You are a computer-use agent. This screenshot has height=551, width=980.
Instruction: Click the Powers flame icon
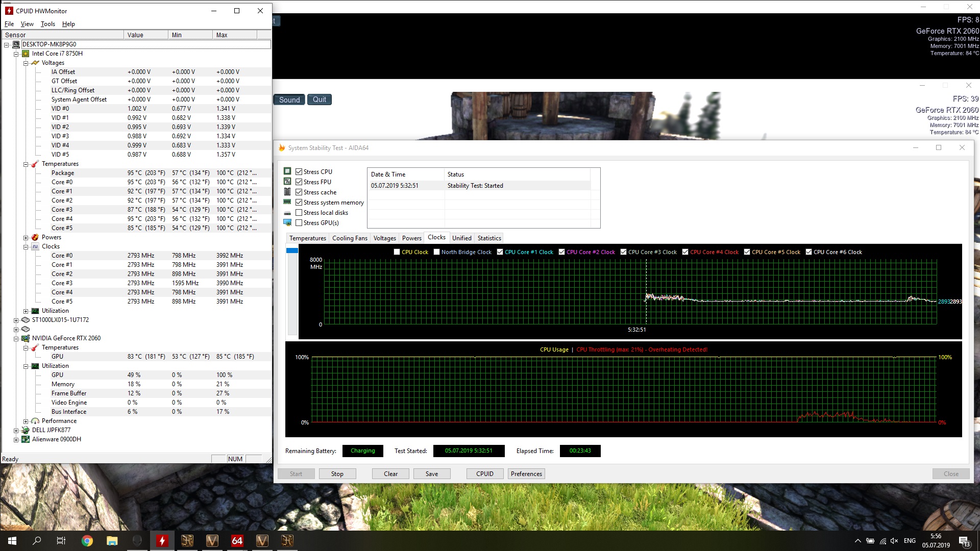click(35, 237)
